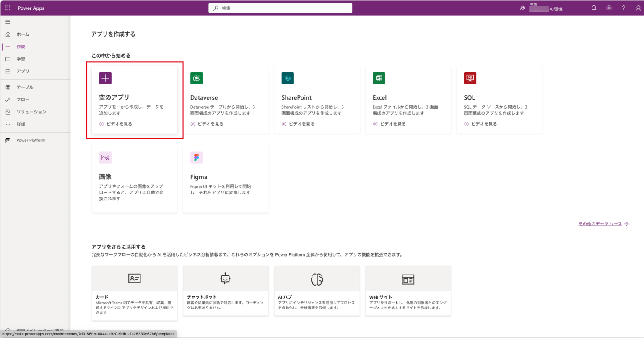Click the チャットボット robot icon

pos(226,278)
